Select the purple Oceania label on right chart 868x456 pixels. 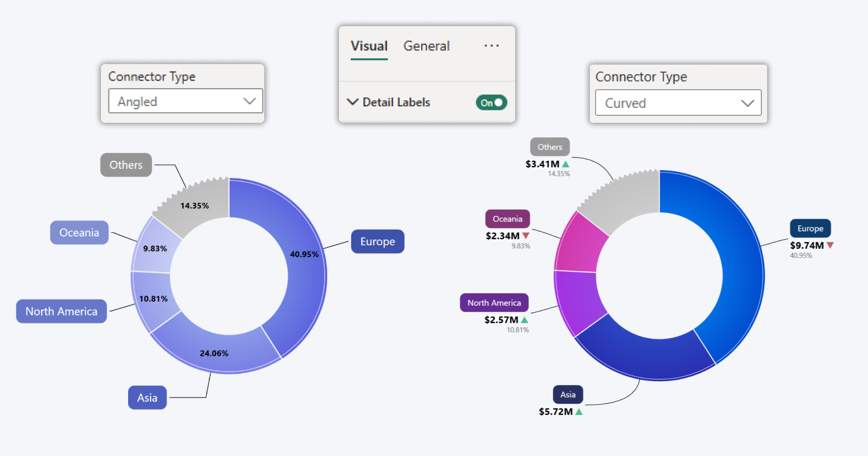(x=507, y=219)
